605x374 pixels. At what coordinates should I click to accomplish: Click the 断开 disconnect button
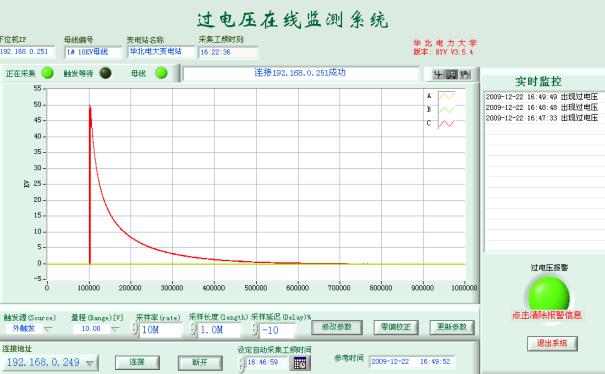point(200,362)
